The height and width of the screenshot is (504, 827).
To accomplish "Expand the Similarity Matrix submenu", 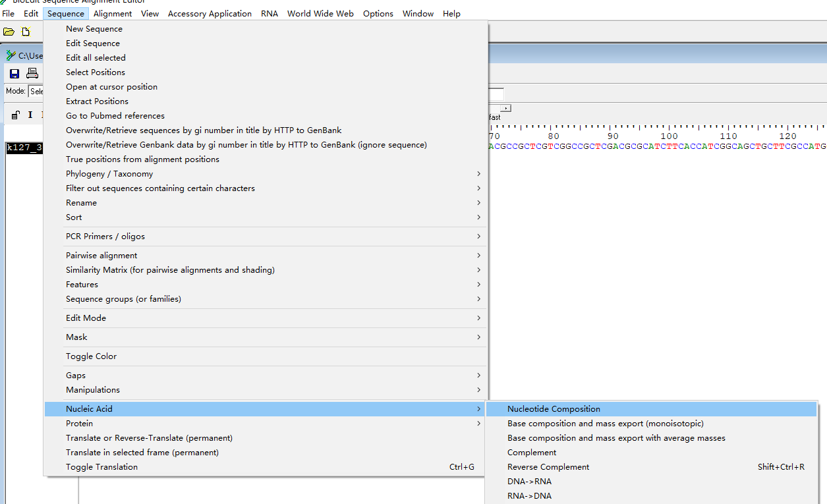I will [x=266, y=270].
